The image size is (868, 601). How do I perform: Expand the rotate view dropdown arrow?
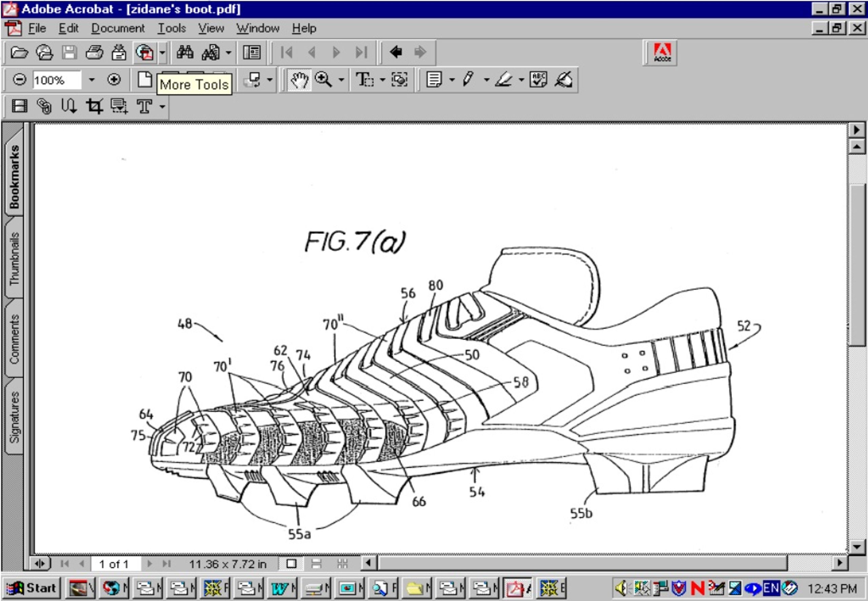(270, 80)
